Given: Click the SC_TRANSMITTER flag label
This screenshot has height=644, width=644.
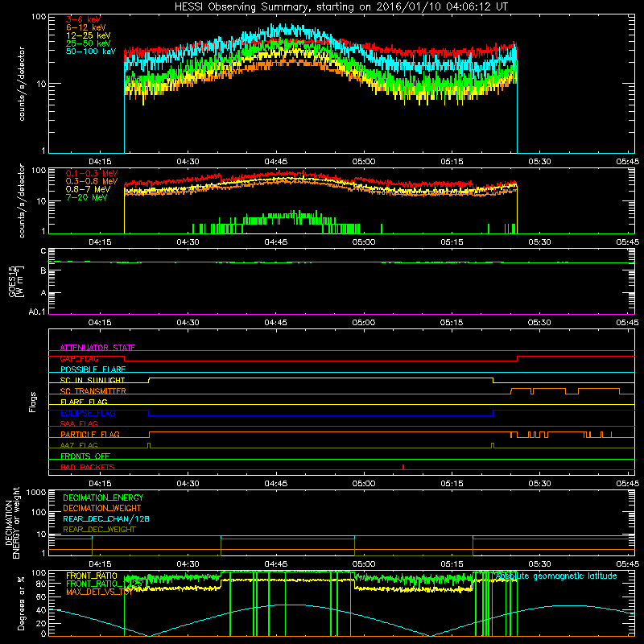Looking at the screenshot, I should [x=93, y=391].
